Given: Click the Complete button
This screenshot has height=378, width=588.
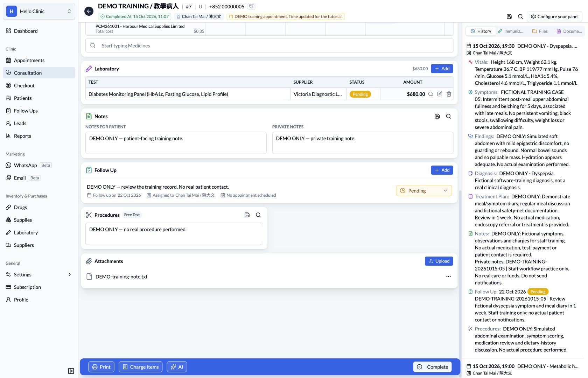Looking at the screenshot, I should tap(432, 367).
